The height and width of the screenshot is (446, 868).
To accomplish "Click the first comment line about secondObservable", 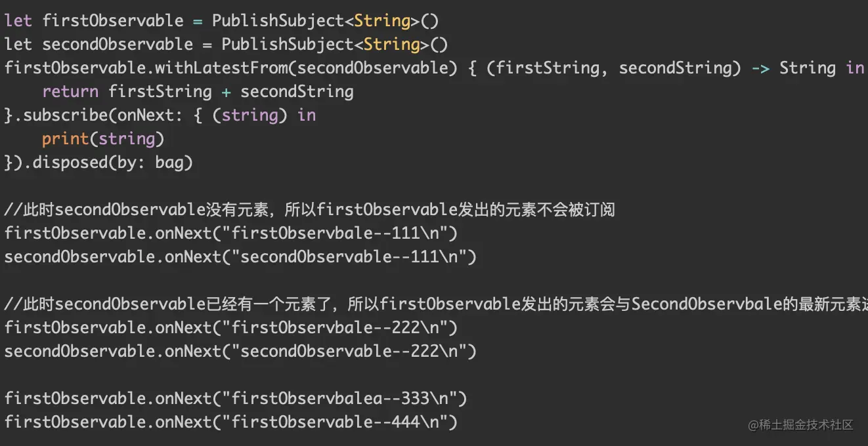I will coord(309,210).
